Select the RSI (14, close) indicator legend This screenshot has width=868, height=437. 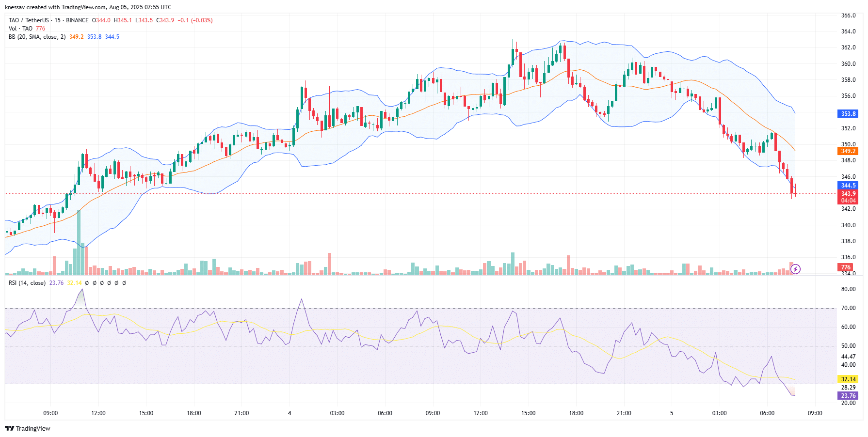pyautogui.click(x=27, y=283)
